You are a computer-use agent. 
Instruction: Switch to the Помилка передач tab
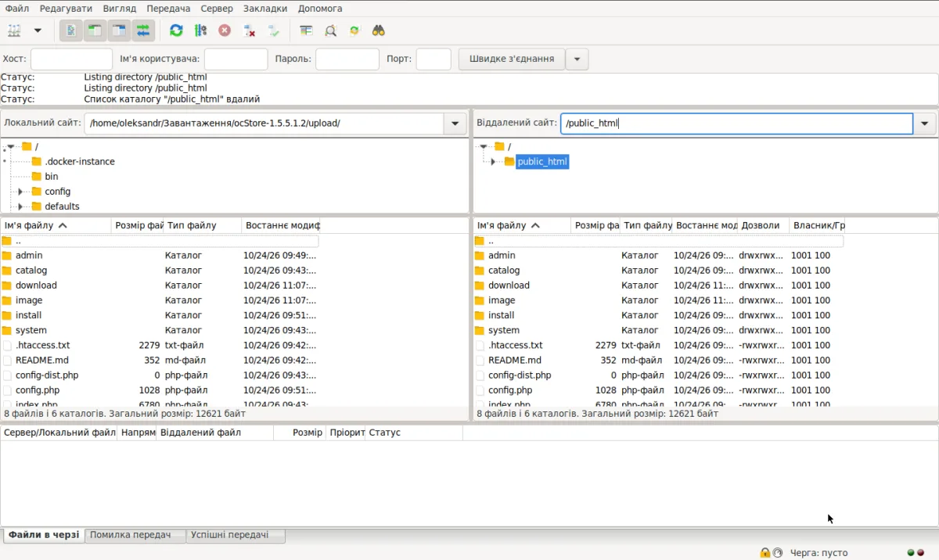pyautogui.click(x=135, y=535)
